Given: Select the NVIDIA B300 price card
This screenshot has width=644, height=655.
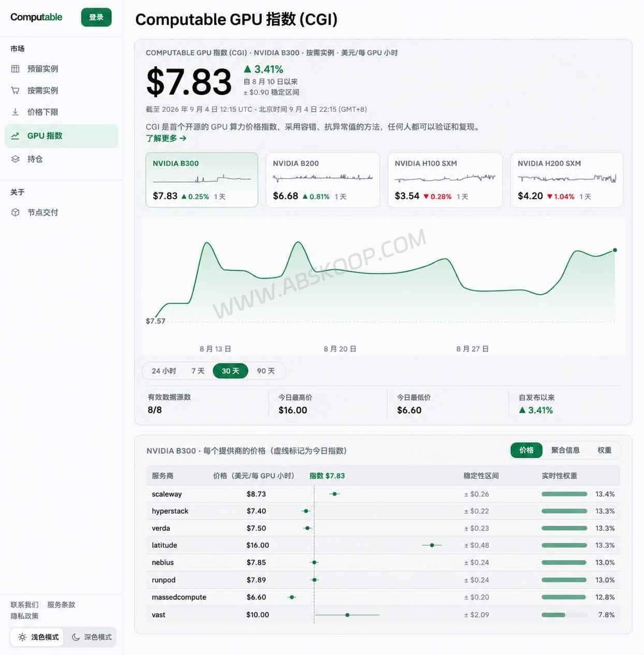Looking at the screenshot, I should [202, 180].
